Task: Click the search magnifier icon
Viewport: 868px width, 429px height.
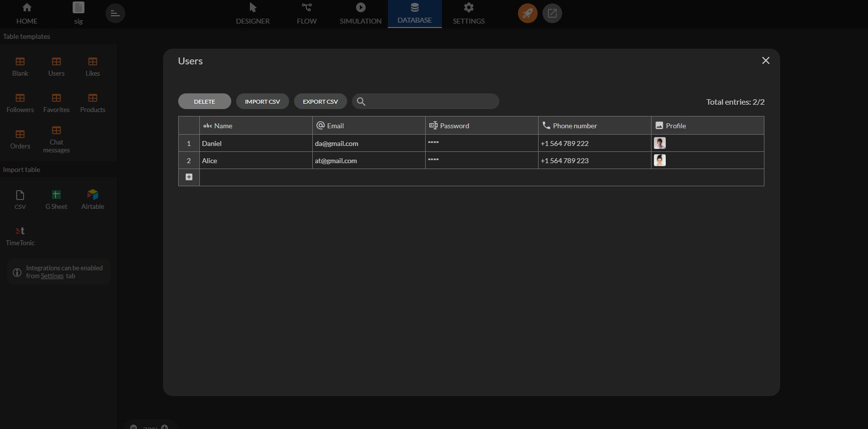Action: [361, 101]
